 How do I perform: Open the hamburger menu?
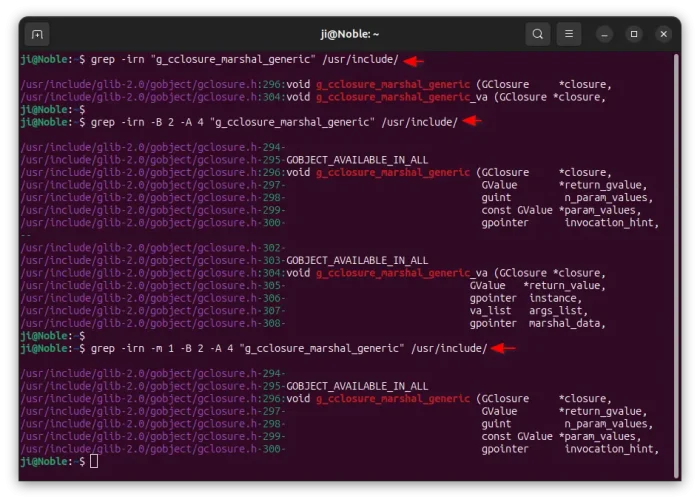tap(569, 34)
